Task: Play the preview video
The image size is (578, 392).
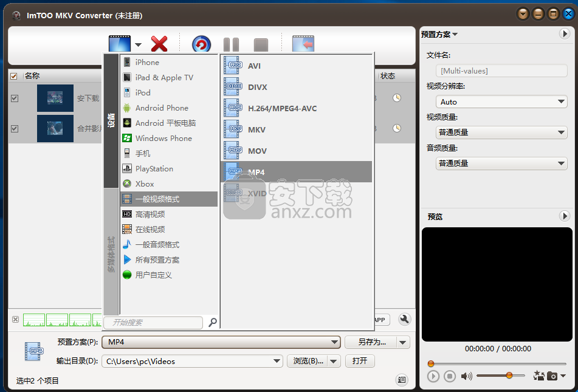Action: point(433,376)
